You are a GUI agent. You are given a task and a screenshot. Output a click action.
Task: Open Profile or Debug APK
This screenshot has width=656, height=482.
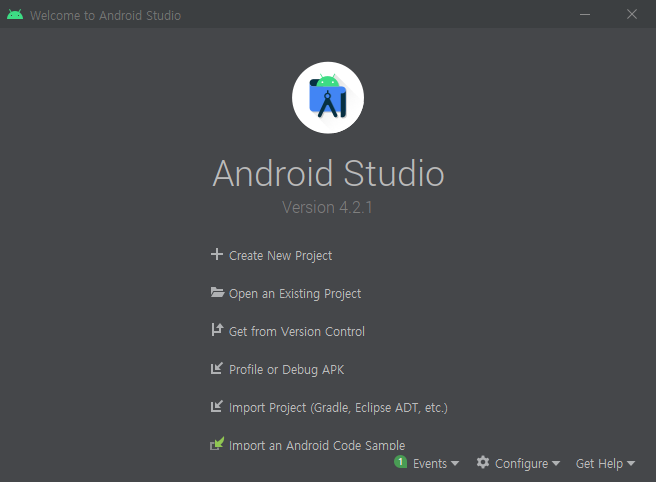287,370
